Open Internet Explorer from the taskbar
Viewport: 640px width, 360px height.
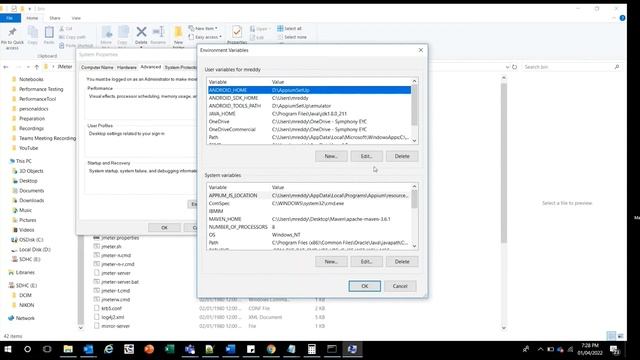click(109, 349)
